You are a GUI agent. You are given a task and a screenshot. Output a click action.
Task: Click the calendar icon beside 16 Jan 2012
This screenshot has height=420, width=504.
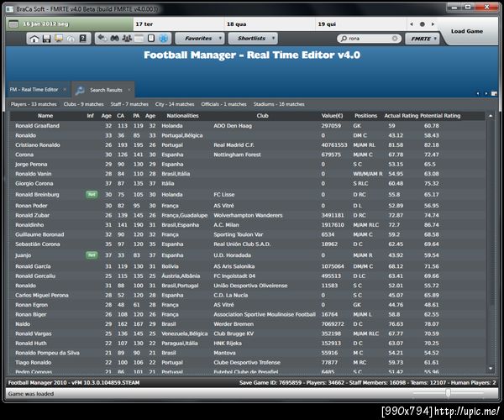[x=13, y=24]
